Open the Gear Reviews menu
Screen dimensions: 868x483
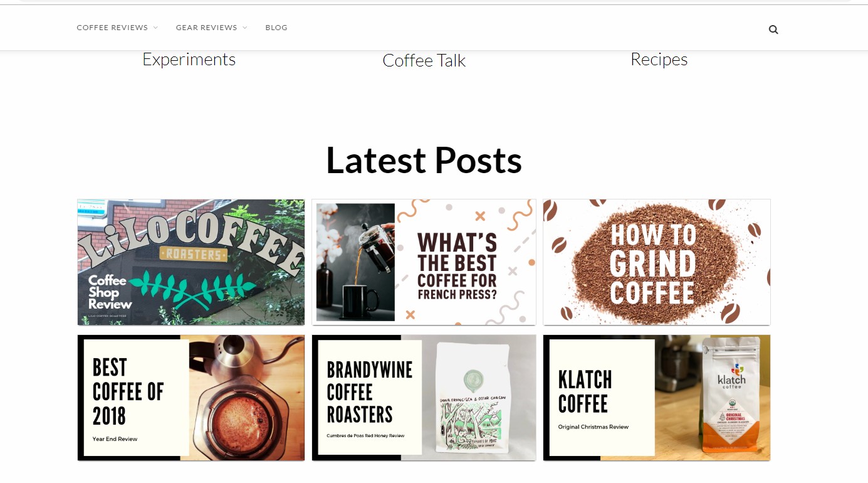206,28
